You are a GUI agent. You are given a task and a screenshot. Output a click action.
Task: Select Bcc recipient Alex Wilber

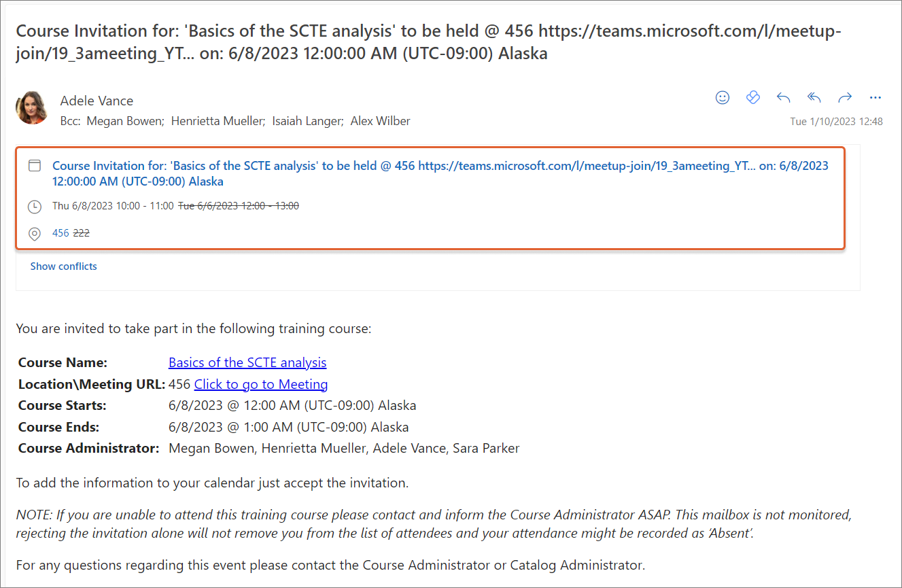[x=380, y=121]
